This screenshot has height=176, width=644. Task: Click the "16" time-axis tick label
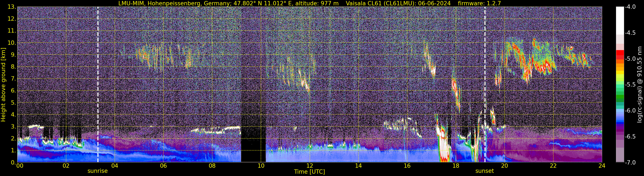[x=407, y=166]
